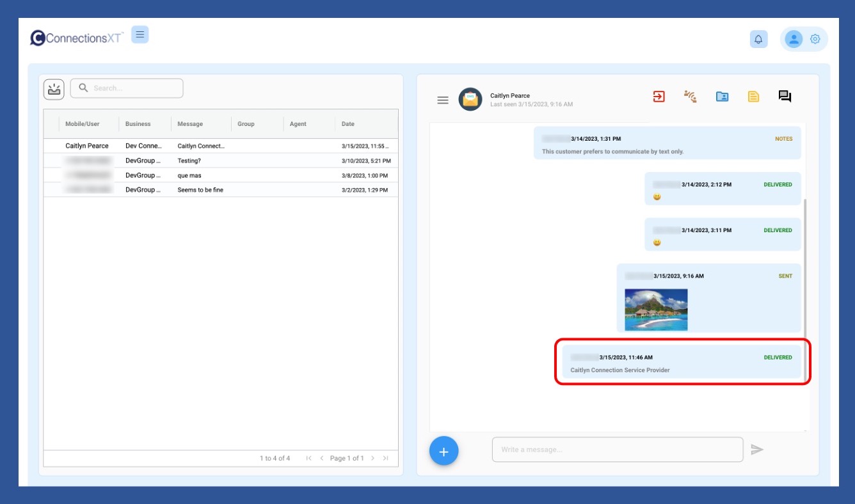The width and height of the screenshot is (855, 504).
Task: Open the settings gear icon
Action: pyautogui.click(x=815, y=39)
